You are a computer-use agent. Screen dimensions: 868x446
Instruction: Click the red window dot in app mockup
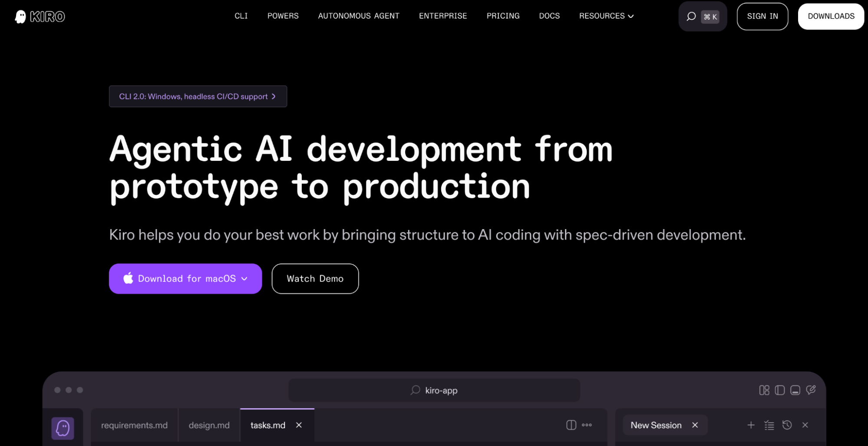pyautogui.click(x=57, y=390)
